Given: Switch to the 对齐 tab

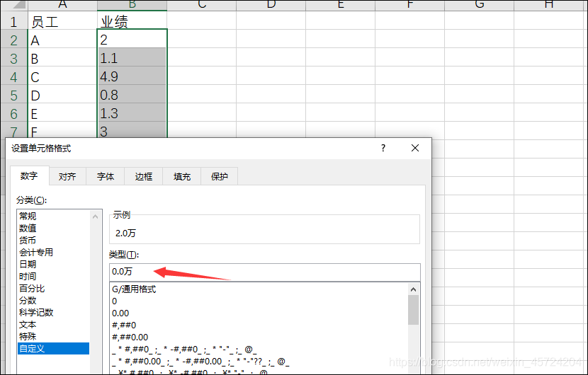Looking at the screenshot, I should point(67,176).
